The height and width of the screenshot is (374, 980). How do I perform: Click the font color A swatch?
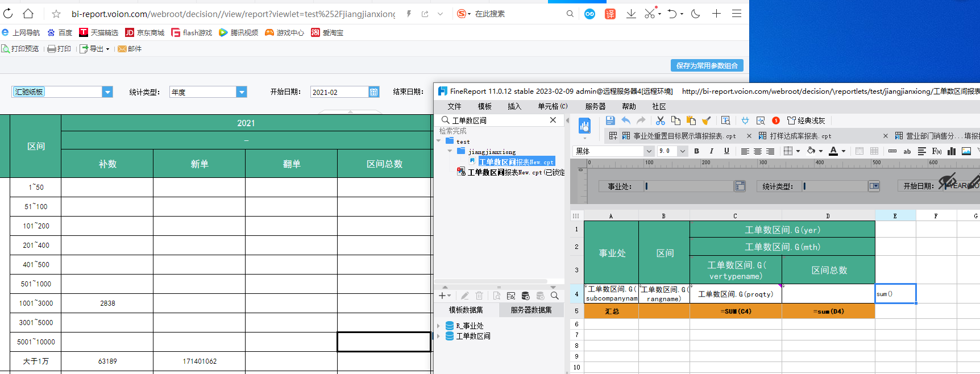point(833,151)
